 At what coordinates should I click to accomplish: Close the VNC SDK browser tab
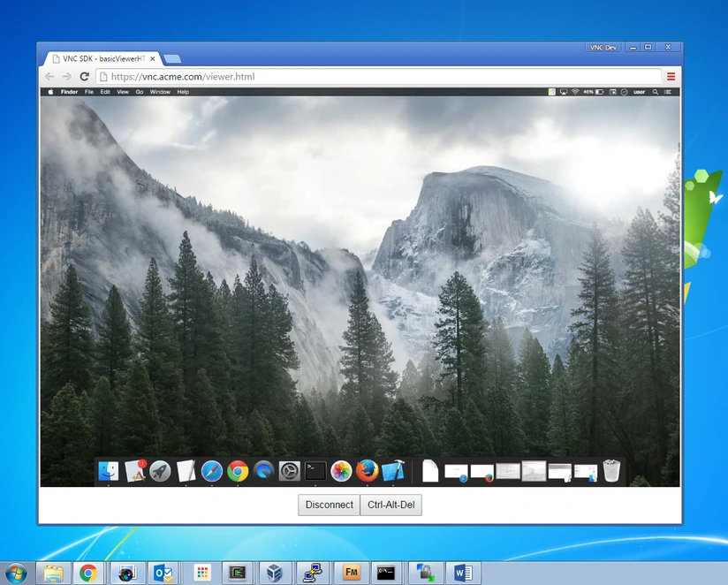tap(152, 59)
